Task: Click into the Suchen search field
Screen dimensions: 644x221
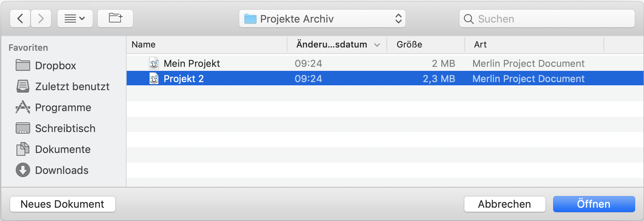Action: 551,19
